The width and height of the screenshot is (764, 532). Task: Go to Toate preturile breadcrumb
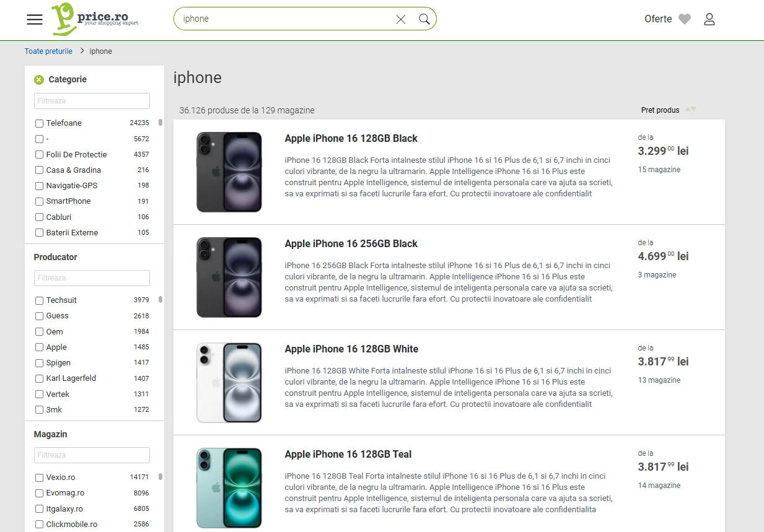[48, 51]
